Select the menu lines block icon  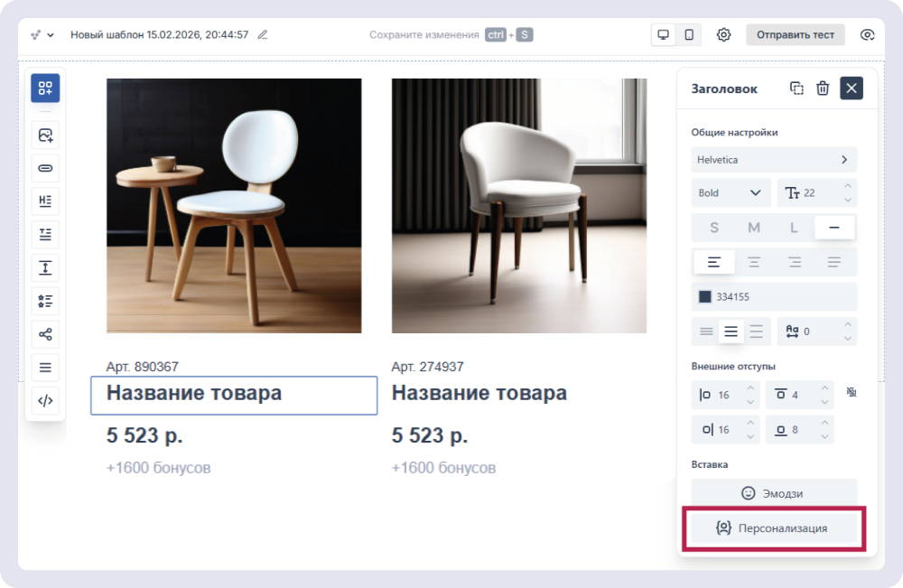click(x=45, y=368)
